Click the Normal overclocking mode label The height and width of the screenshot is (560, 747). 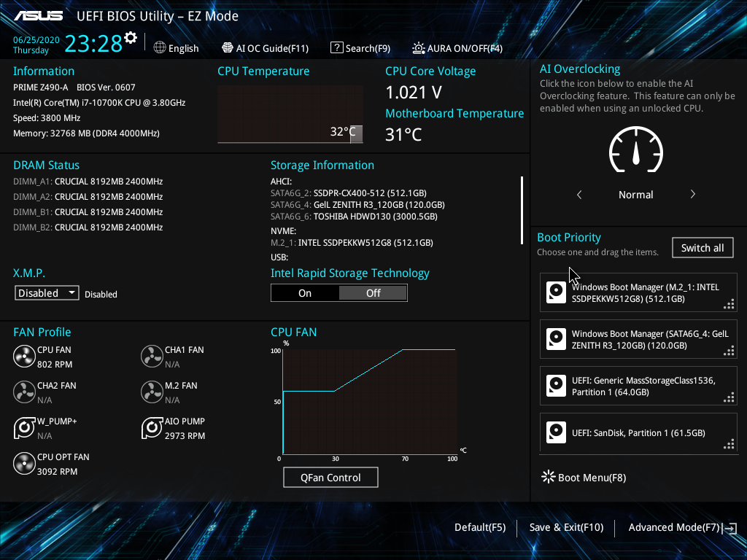(x=636, y=194)
